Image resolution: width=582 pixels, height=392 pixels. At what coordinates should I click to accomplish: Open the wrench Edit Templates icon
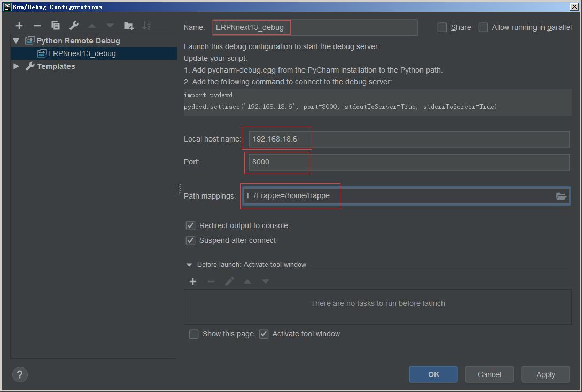pos(74,25)
